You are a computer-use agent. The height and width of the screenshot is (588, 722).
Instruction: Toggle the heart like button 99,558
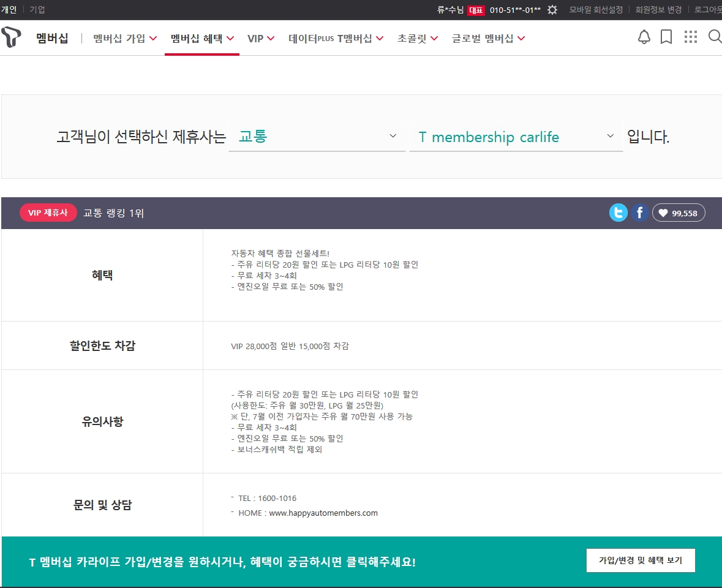pos(679,213)
